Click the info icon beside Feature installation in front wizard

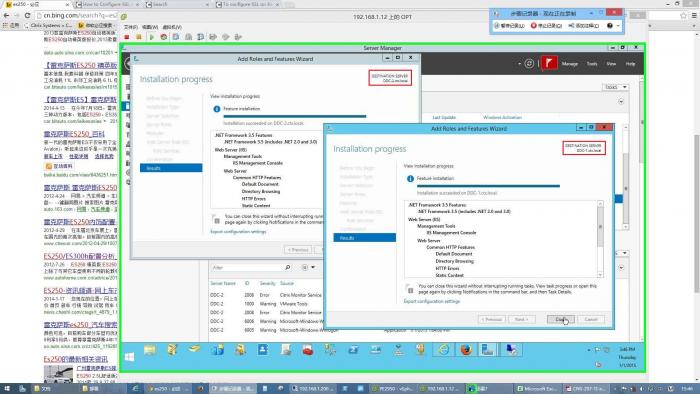(x=410, y=178)
